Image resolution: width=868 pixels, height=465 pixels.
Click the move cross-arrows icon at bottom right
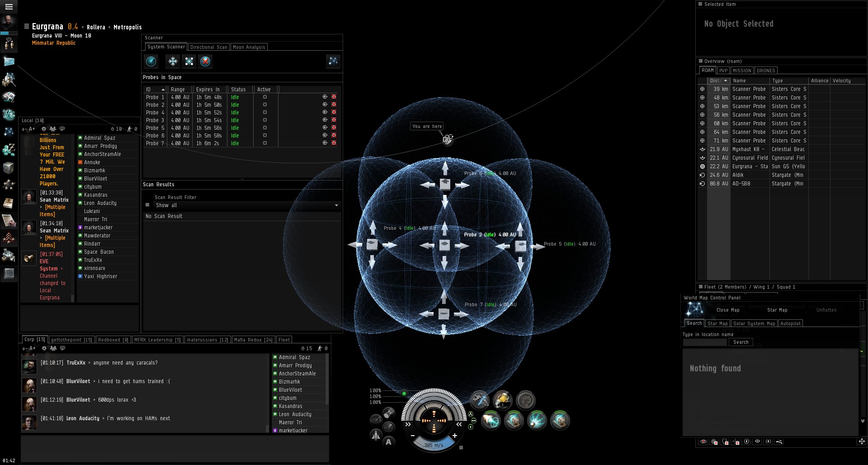point(862,441)
